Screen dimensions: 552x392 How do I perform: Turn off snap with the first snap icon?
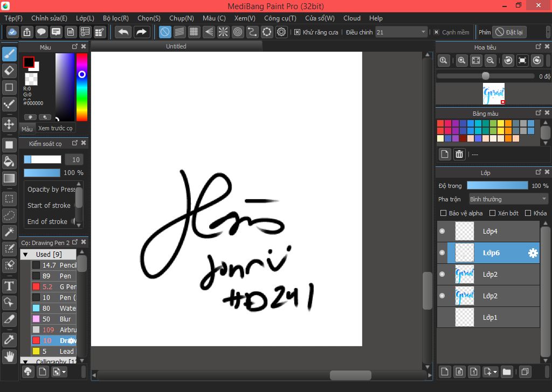(x=165, y=32)
